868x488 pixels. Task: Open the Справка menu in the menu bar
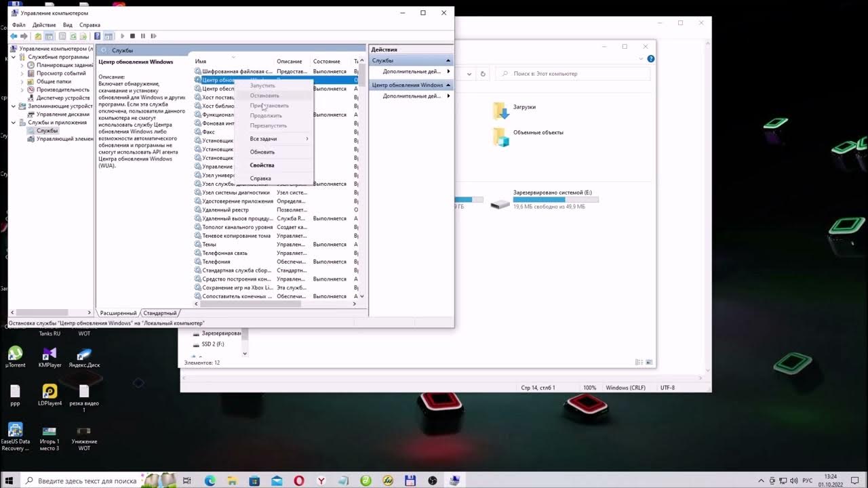pyautogui.click(x=90, y=25)
